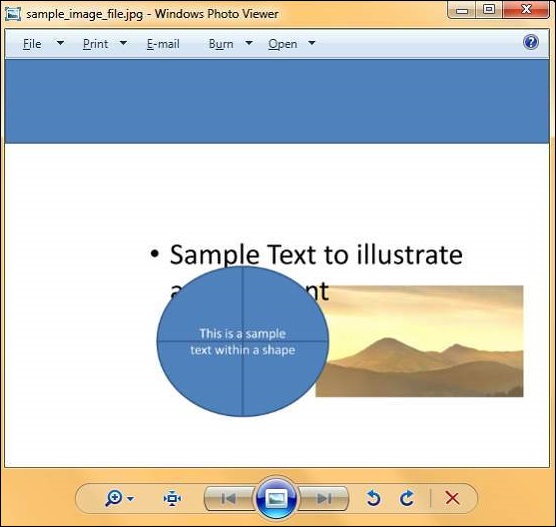Play the slide show

[276, 498]
